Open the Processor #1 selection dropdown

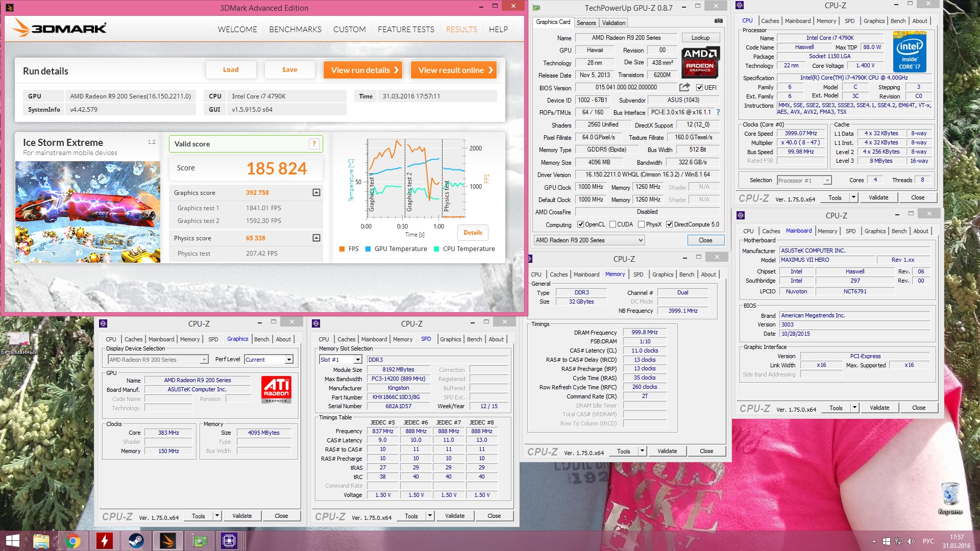pos(804,181)
